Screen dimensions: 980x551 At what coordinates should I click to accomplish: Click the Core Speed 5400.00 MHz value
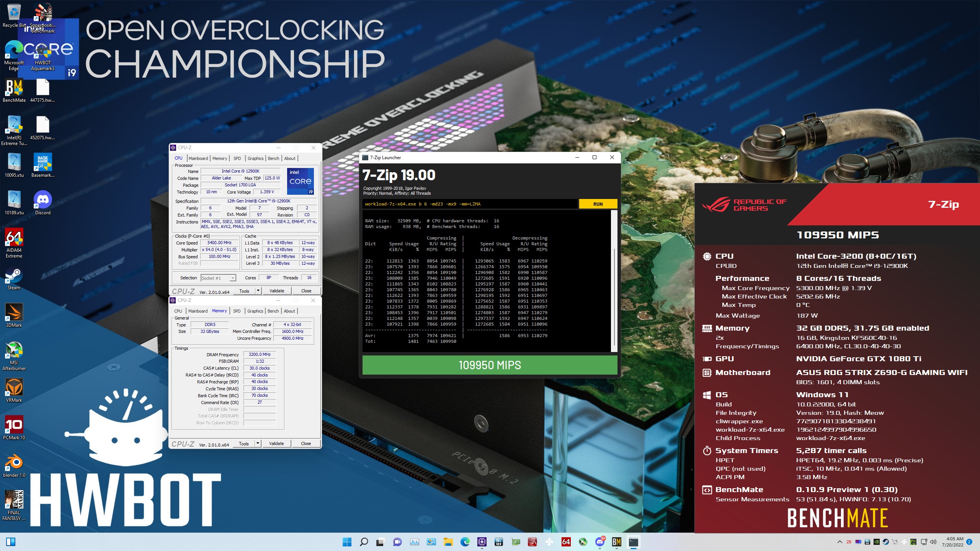219,243
